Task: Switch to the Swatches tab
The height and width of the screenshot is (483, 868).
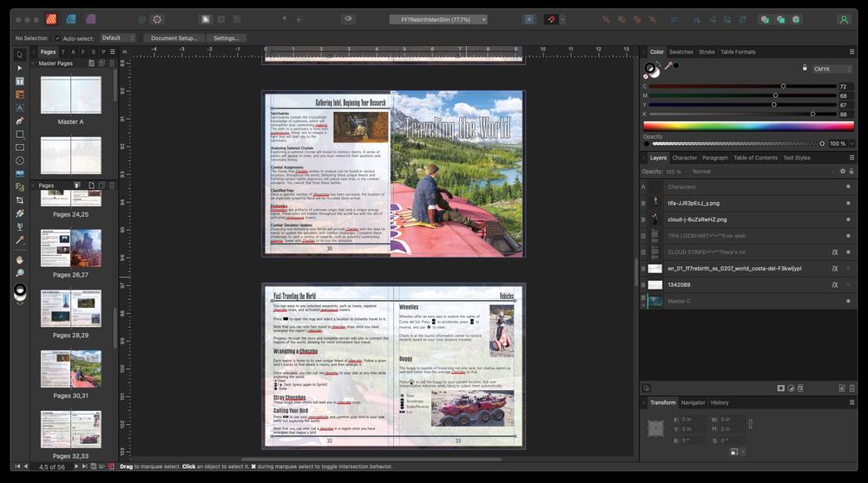Action: coord(681,52)
